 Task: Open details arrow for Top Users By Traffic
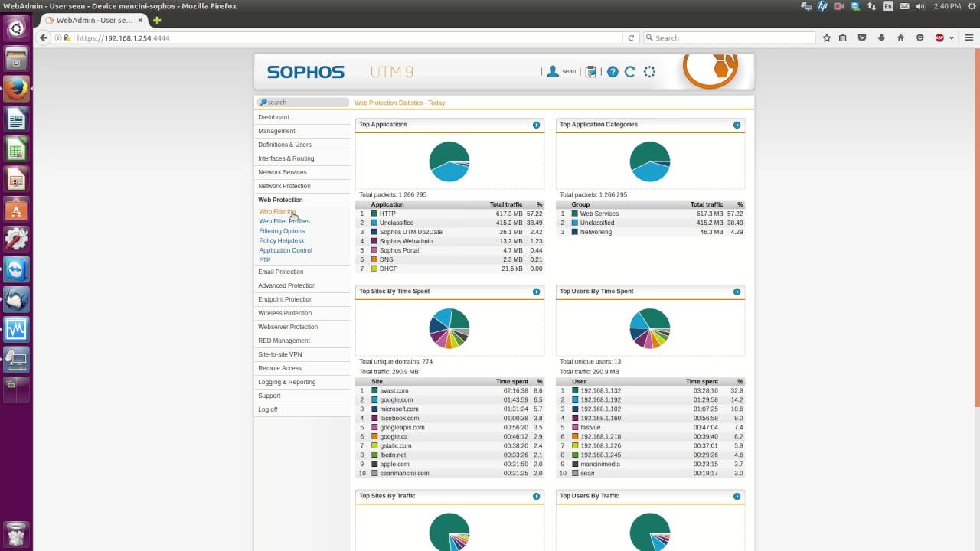tap(737, 496)
